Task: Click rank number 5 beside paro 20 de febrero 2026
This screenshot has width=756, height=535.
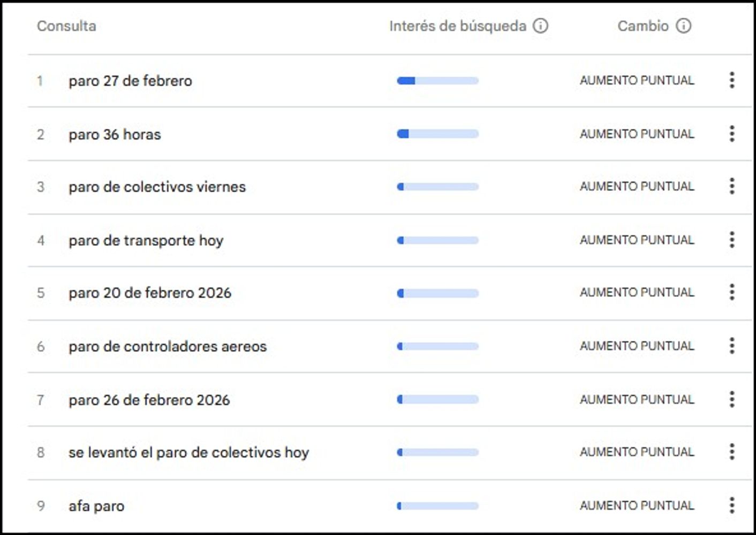Action: [x=41, y=293]
